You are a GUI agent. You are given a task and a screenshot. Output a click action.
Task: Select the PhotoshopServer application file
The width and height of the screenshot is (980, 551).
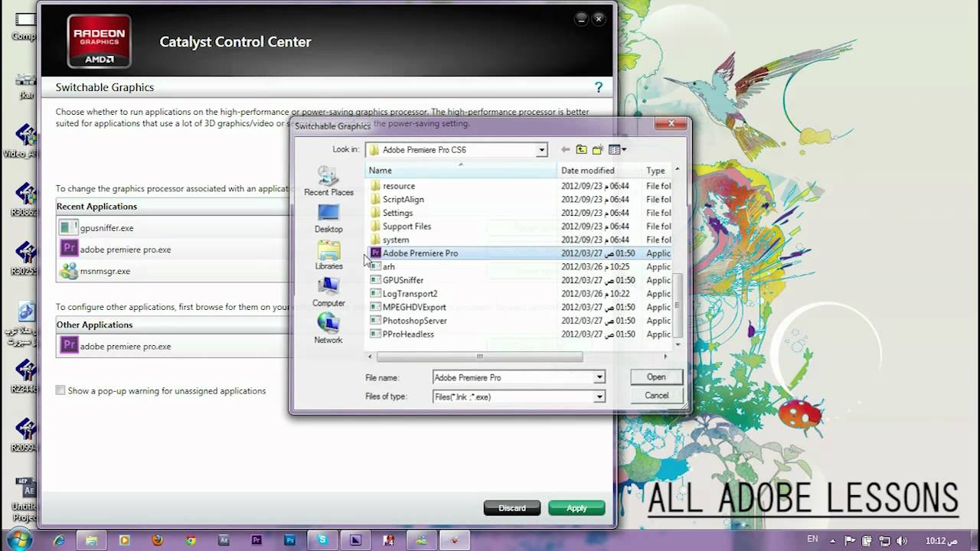point(414,321)
